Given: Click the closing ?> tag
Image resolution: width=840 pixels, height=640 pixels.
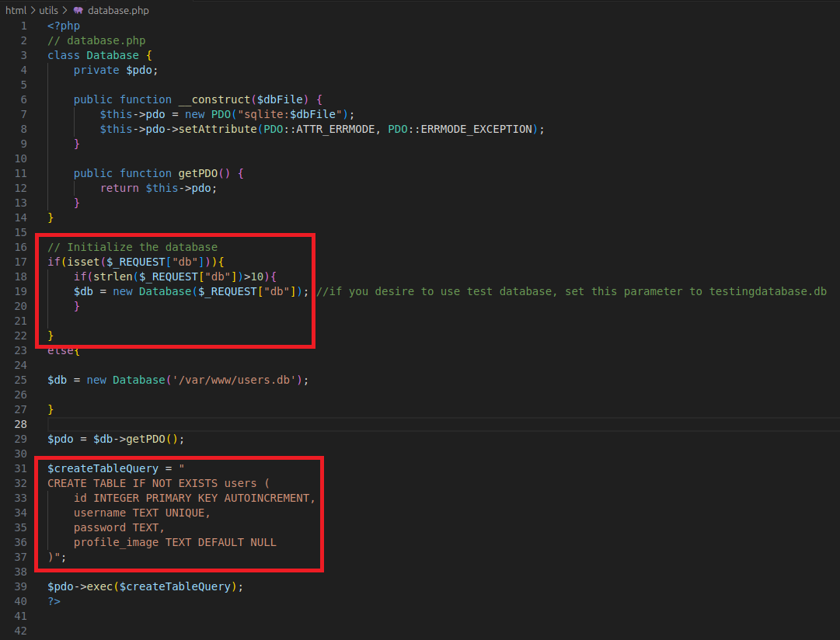Looking at the screenshot, I should [54, 601].
